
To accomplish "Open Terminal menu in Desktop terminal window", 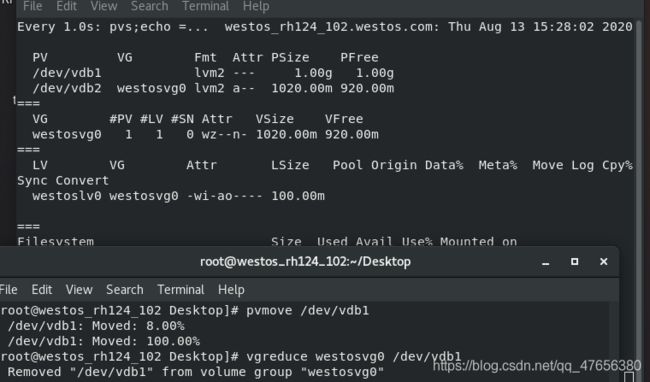I will coord(180,290).
